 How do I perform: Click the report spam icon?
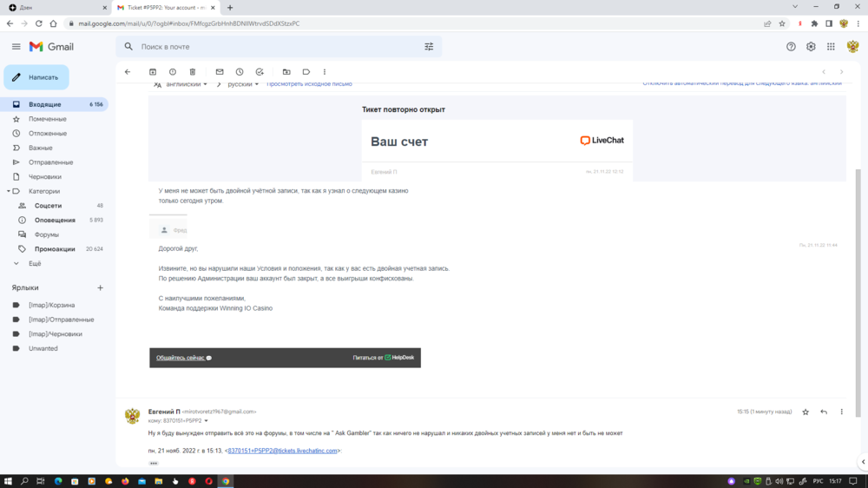pyautogui.click(x=173, y=72)
